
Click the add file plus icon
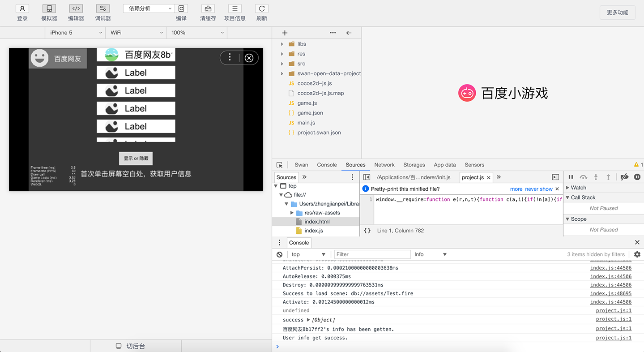285,33
